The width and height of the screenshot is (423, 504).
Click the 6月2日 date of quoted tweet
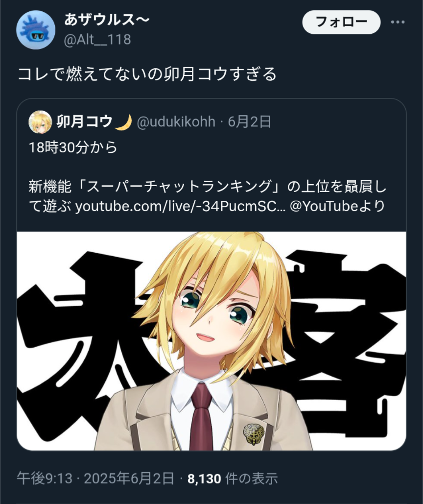coord(250,122)
